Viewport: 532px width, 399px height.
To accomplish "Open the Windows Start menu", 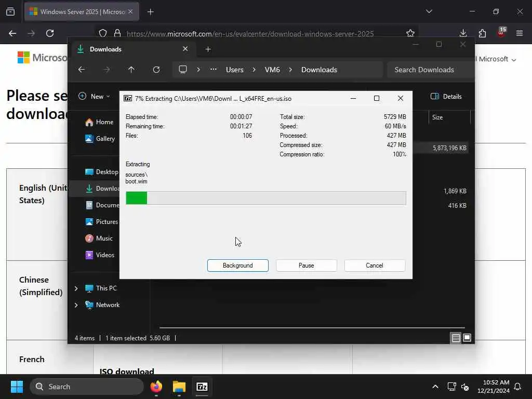I will click(x=17, y=387).
